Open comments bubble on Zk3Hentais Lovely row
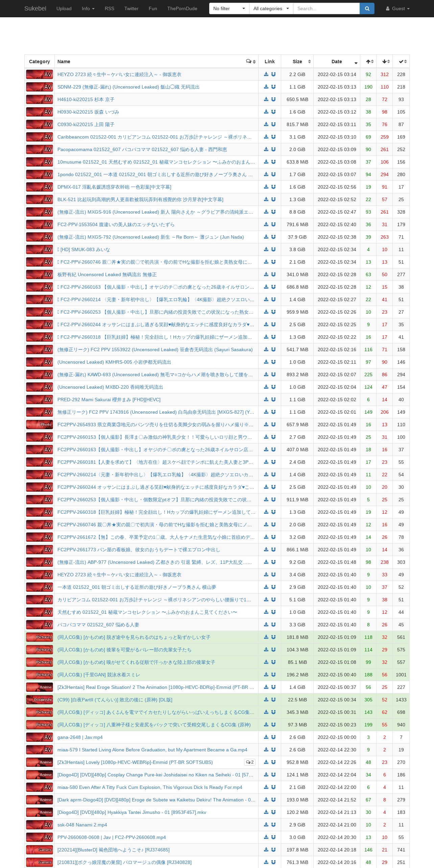The image size is (434, 868). (250, 762)
